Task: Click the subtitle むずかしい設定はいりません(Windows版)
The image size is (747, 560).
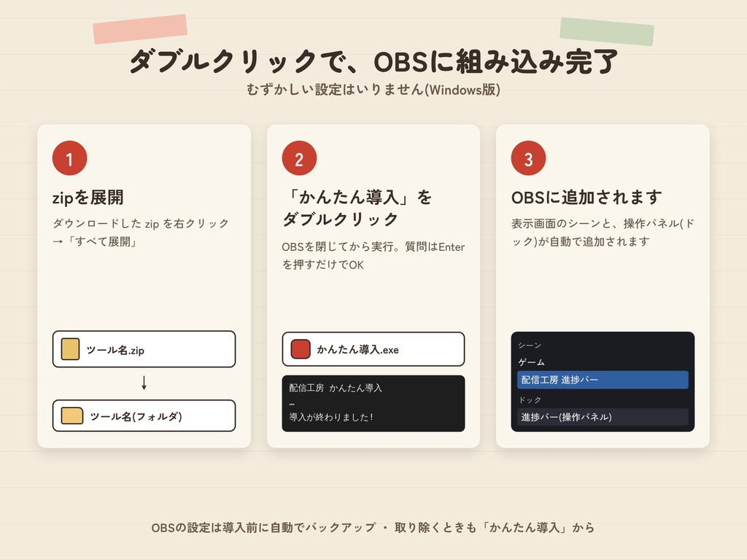Action: [373, 90]
